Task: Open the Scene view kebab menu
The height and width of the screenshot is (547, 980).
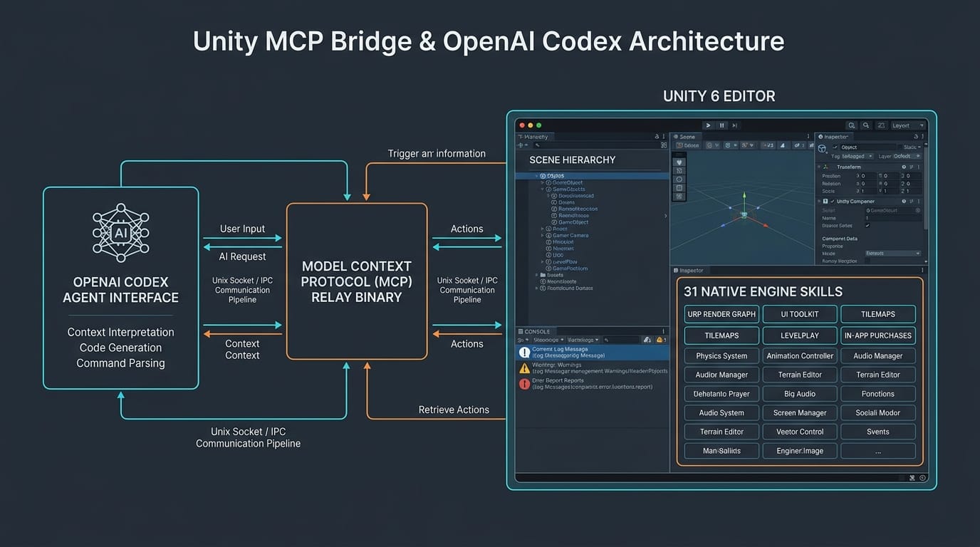Action: pyautogui.click(x=808, y=137)
